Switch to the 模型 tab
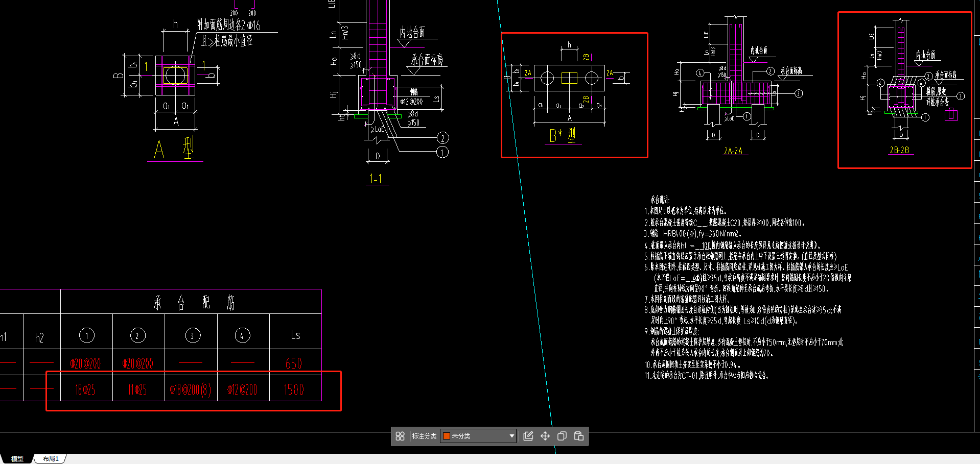Image resolution: width=980 pixels, height=464 pixels. [x=17, y=459]
